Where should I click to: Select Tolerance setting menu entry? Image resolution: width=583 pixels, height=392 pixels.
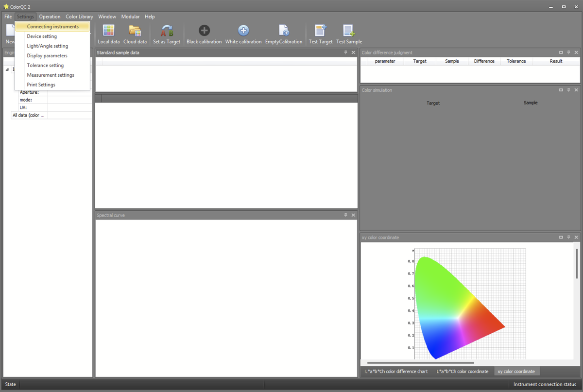coord(45,66)
